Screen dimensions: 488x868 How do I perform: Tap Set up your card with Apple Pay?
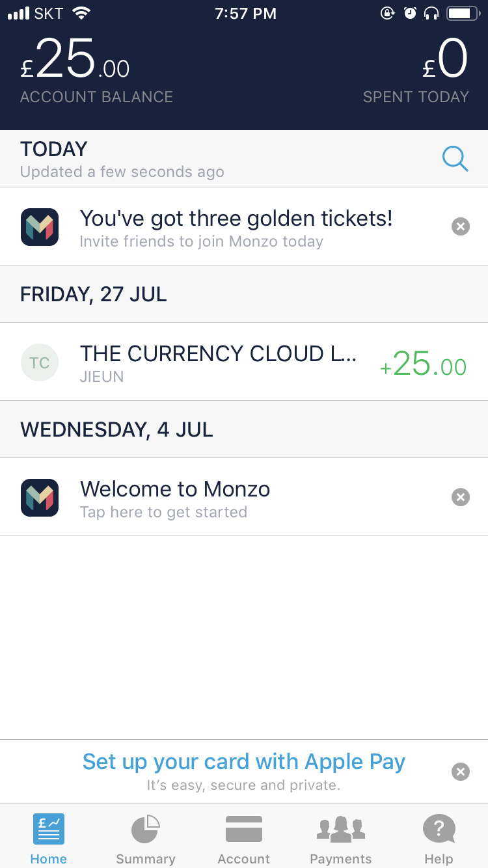(x=244, y=762)
